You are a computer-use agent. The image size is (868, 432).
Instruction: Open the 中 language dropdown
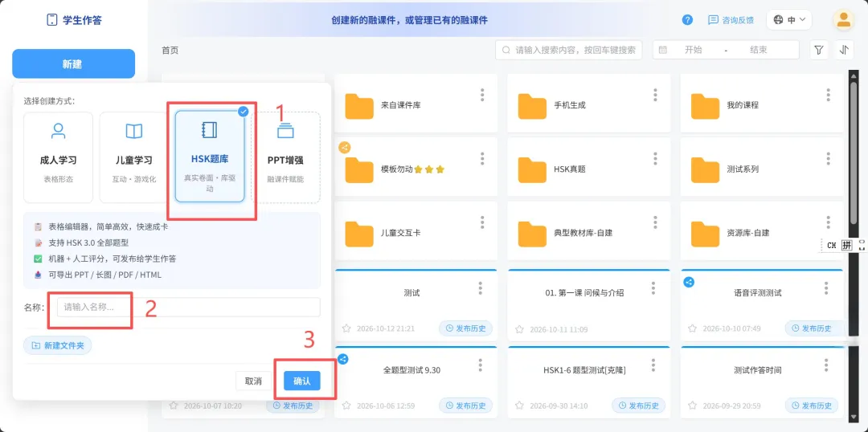(x=789, y=20)
